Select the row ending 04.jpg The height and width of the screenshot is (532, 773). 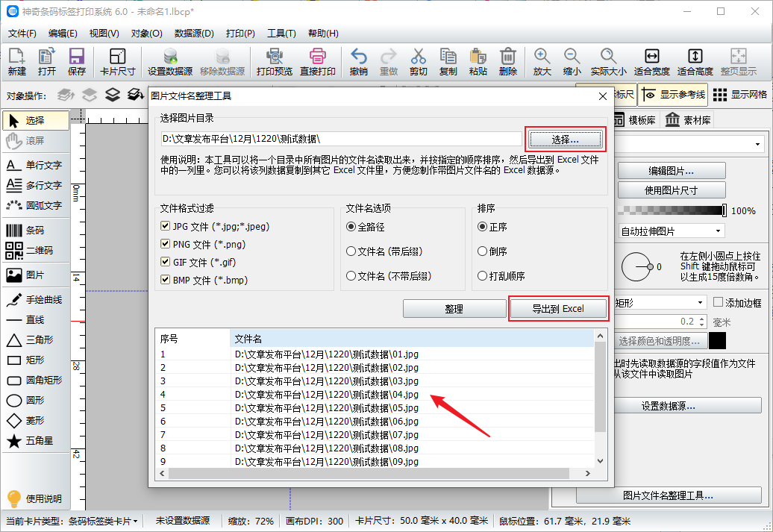[x=374, y=395]
